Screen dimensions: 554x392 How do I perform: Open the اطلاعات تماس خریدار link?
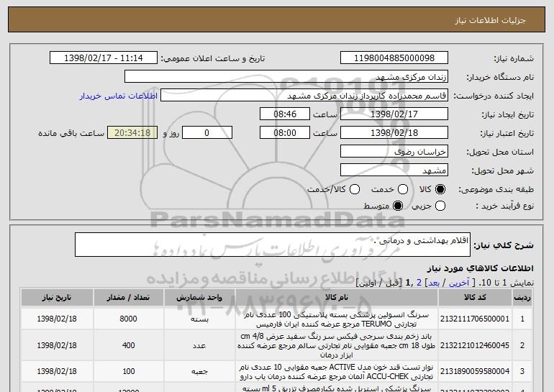[x=119, y=96]
